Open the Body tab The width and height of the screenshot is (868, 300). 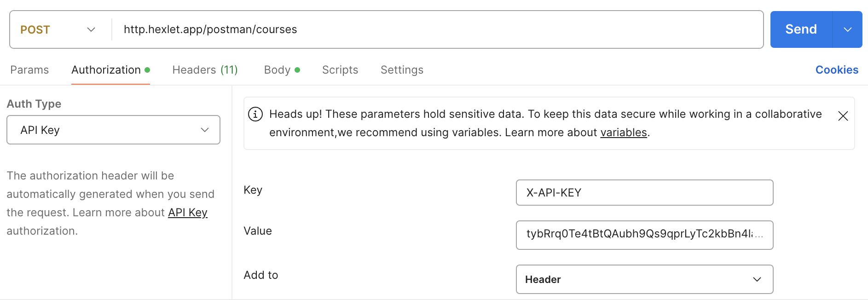tap(277, 69)
